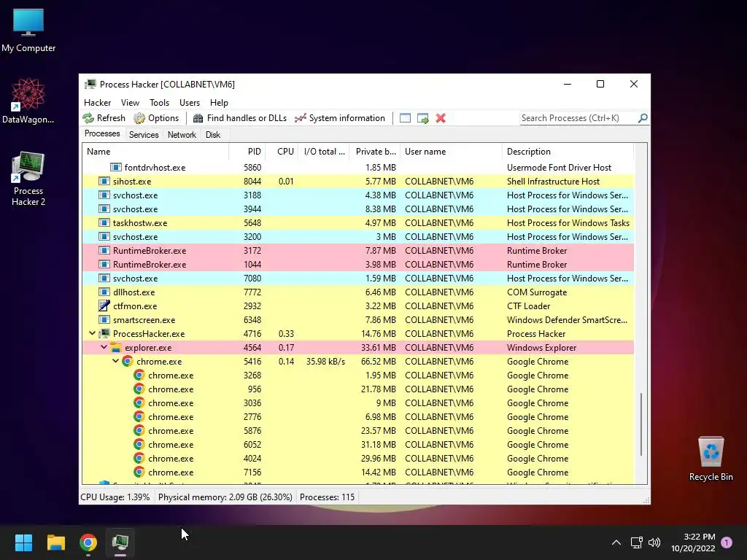This screenshot has height=560, width=747.
Task: Open the Users menu
Action: click(190, 102)
